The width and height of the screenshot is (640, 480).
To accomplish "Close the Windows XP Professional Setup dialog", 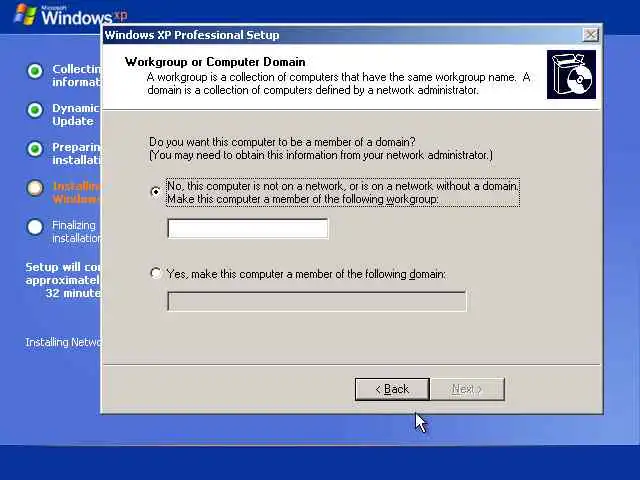I will (x=591, y=35).
